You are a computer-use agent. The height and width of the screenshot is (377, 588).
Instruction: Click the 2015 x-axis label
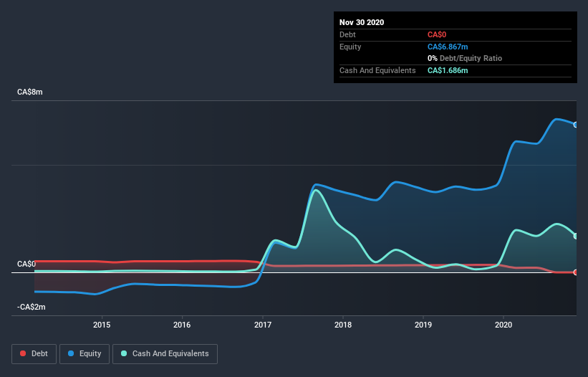(x=102, y=325)
